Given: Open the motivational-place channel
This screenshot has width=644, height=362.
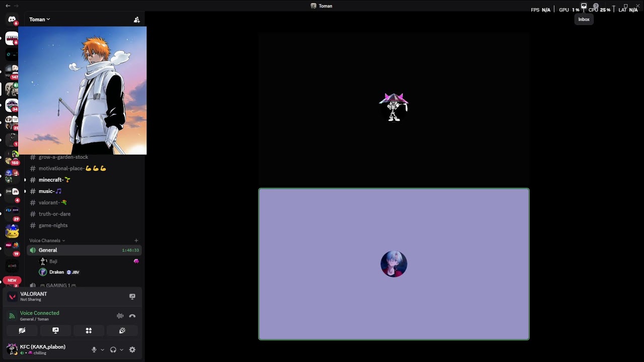Looking at the screenshot, I should 72,168.
